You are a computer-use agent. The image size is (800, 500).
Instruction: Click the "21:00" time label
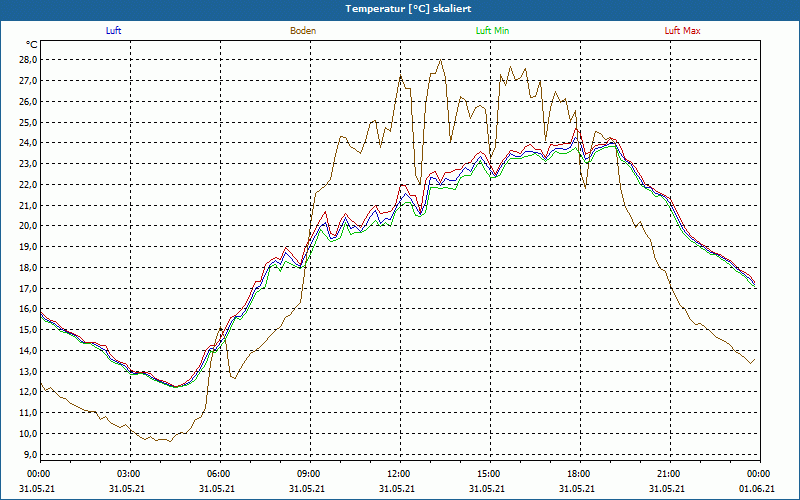tap(670, 474)
